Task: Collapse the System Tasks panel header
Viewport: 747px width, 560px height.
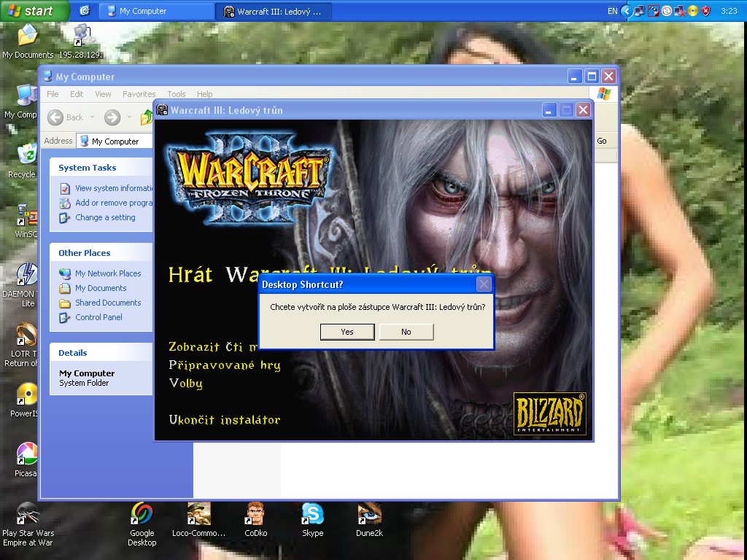Action: click(x=101, y=168)
